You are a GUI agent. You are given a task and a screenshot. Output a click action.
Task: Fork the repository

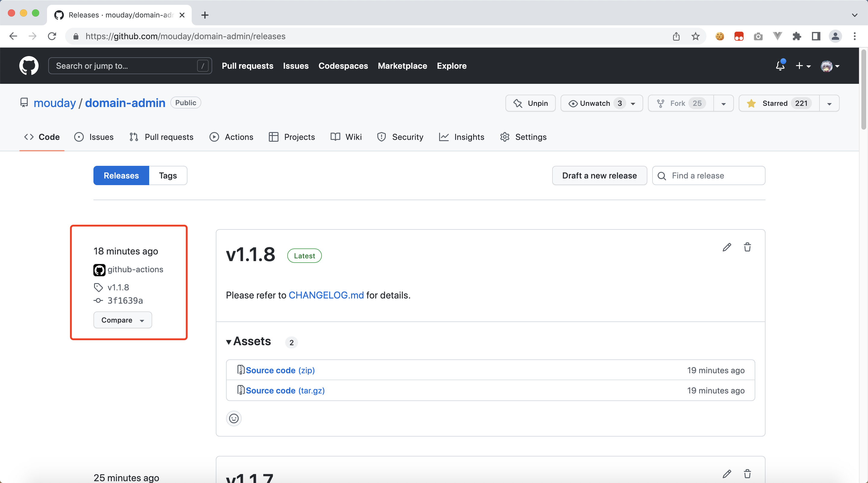tap(681, 103)
